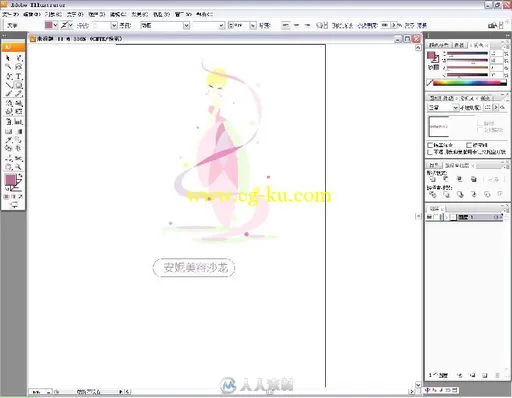
Task: Select the Column Graph tool
Action: (x=19, y=122)
